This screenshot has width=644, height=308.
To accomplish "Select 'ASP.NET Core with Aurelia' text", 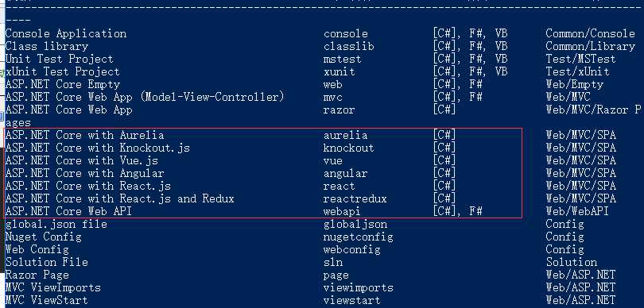I will click(84, 135).
